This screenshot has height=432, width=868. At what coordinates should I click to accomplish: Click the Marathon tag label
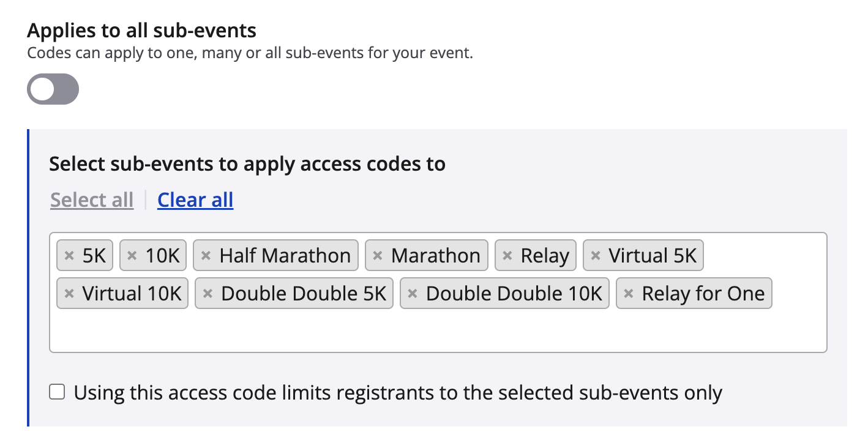[435, 255]
